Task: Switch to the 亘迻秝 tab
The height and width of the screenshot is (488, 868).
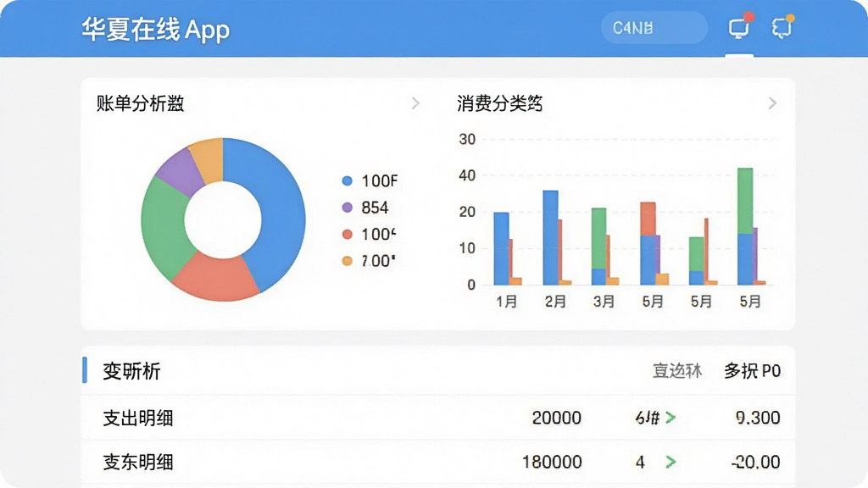Action: click(677, 371)
